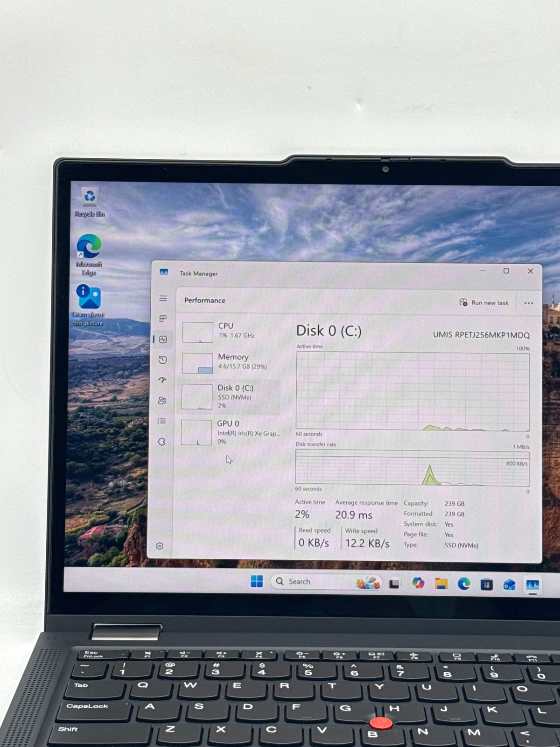Close the Task Manager window
This screenshot has width=560, height=747.
531,271
